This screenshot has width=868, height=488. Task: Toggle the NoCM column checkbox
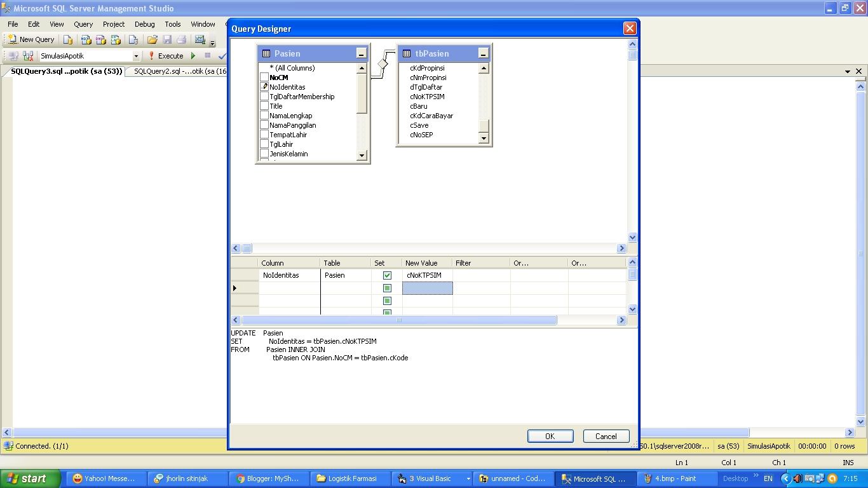[264, 78]
